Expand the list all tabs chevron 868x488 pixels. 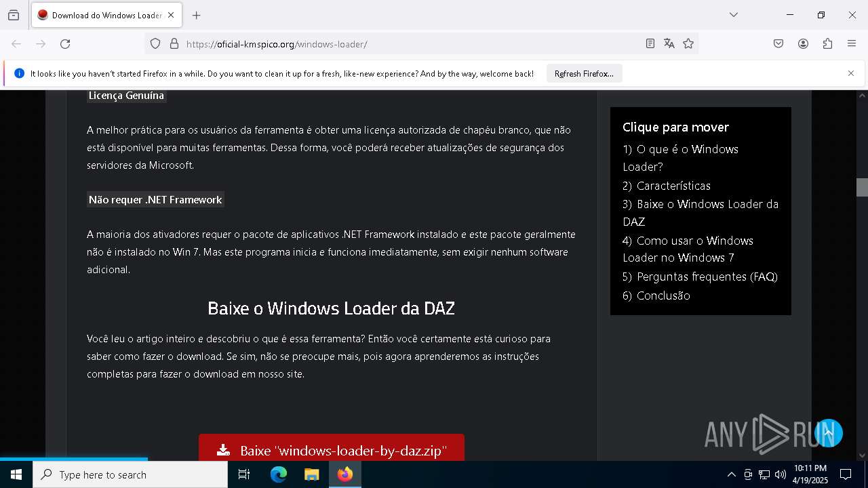click(x=734, y=15)
